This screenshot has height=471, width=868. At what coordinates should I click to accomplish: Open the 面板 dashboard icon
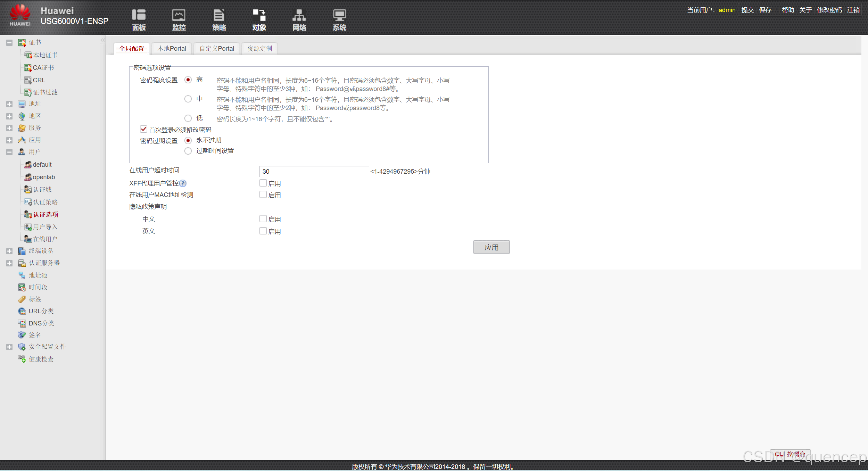click(x=139, y=19)
